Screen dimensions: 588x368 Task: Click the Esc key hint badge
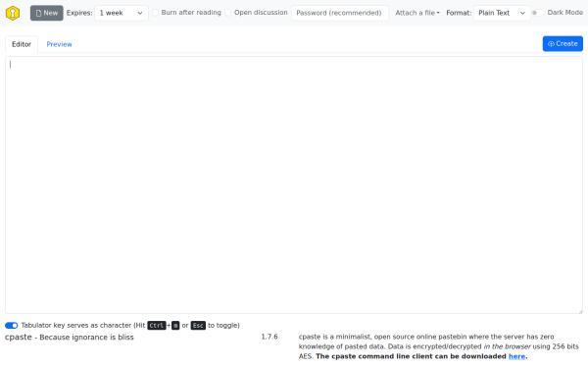(x=198, y=326)
